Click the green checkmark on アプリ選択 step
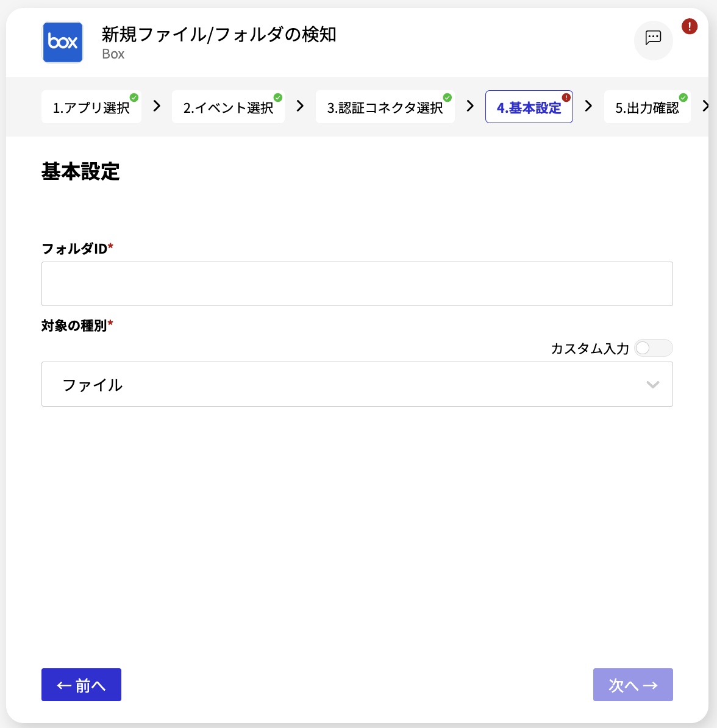 pos(134,98)
